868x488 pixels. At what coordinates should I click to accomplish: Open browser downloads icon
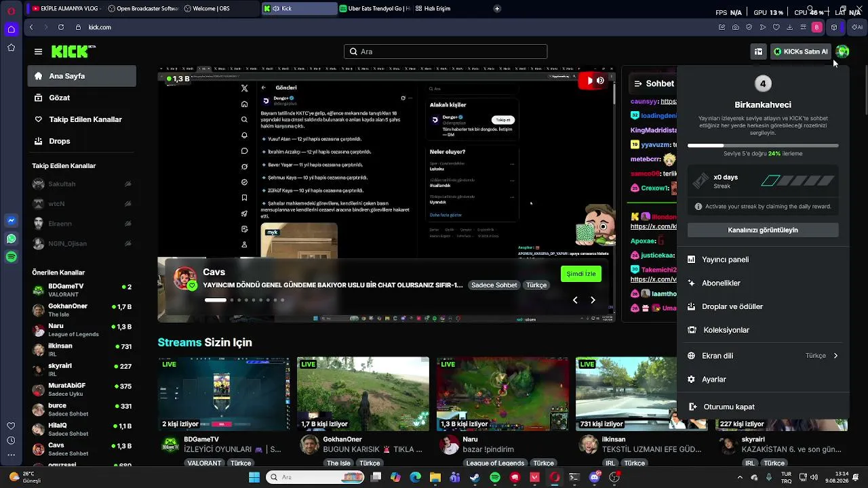(x=790, y=27)
